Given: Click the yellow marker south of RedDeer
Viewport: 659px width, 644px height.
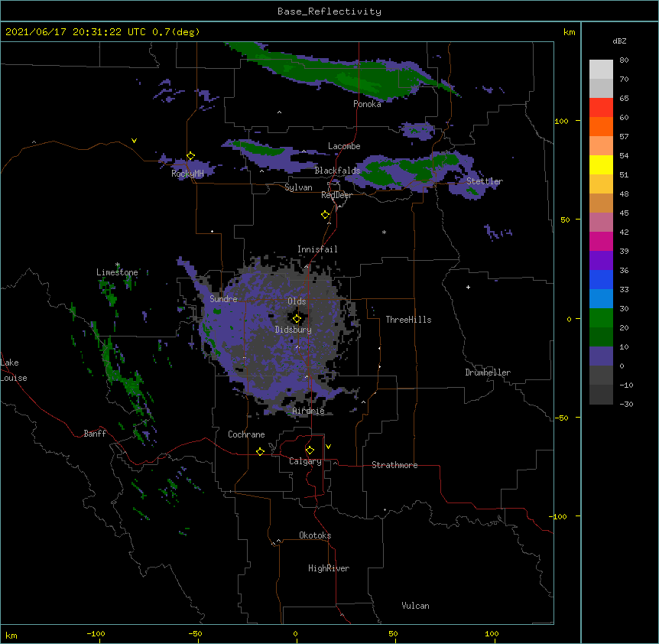Looking at the screenshot, I should pyautogui.click(x=326, y=215).
